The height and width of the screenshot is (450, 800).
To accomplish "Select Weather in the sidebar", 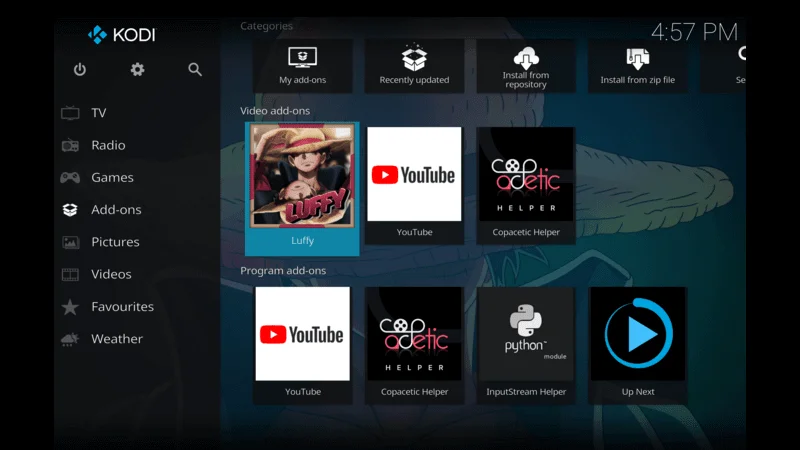I will click(116, 339).
